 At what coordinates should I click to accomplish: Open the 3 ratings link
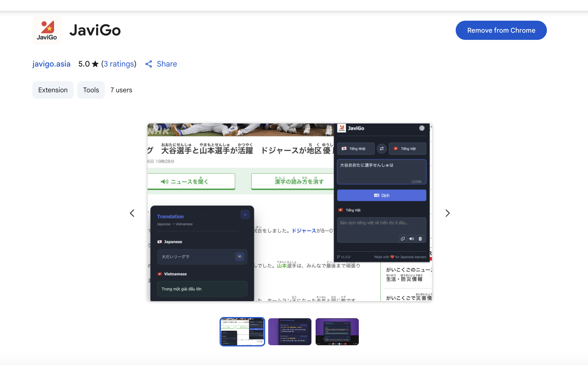click(x=119, y=64)
